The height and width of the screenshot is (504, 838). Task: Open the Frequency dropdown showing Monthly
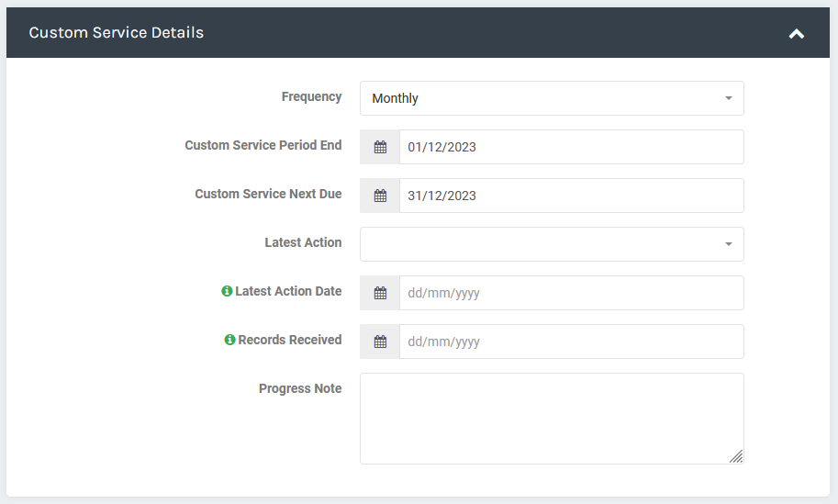click(552, 98)
